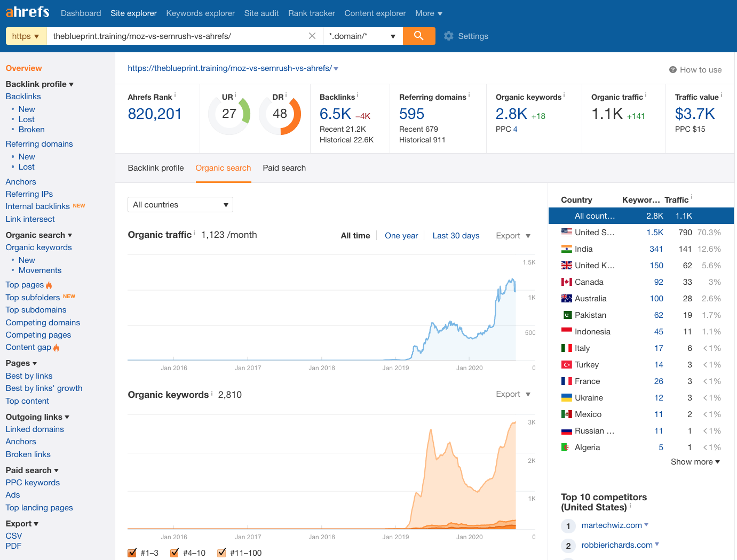
Task: Click info icon next to Referring domains
Action: click(x=469, y=95)
